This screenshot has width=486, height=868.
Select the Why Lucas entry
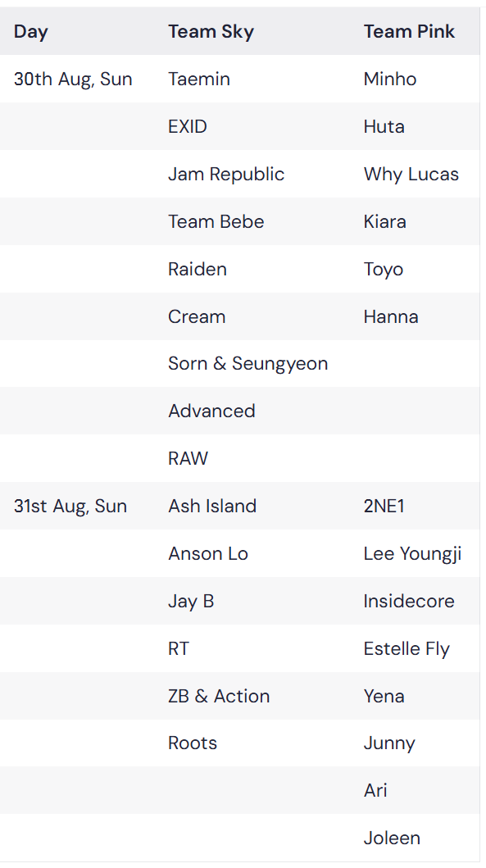coord(411,175)
